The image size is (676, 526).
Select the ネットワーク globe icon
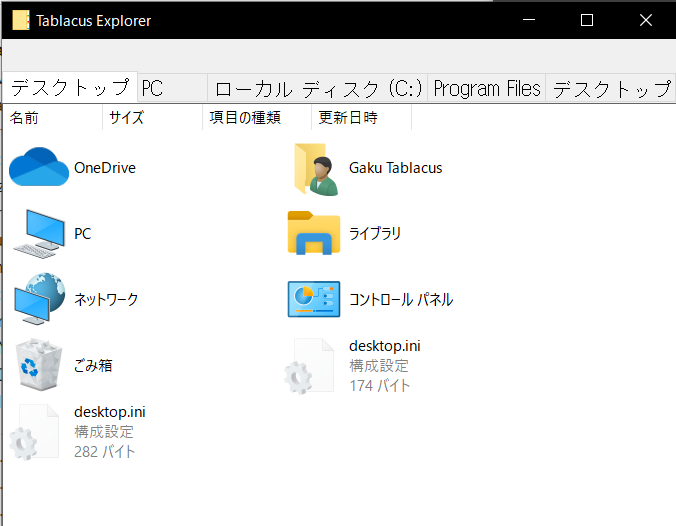point(39,299)
